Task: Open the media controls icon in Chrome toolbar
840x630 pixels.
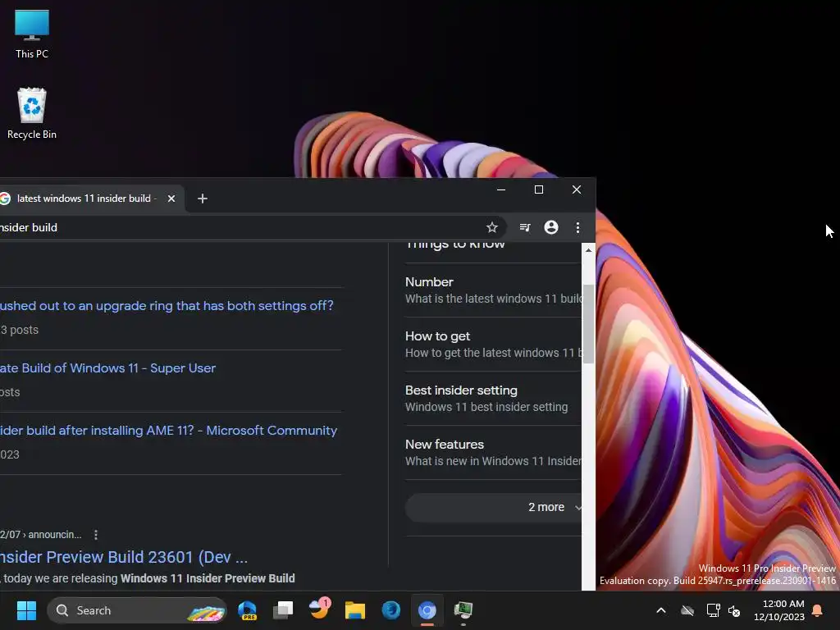Action: click(x=525, y=227)
